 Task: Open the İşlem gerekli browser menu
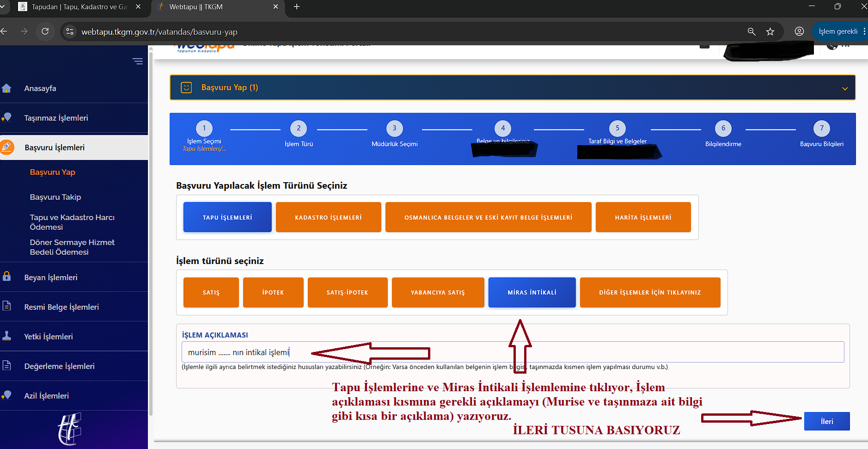(x=840, y=31)
